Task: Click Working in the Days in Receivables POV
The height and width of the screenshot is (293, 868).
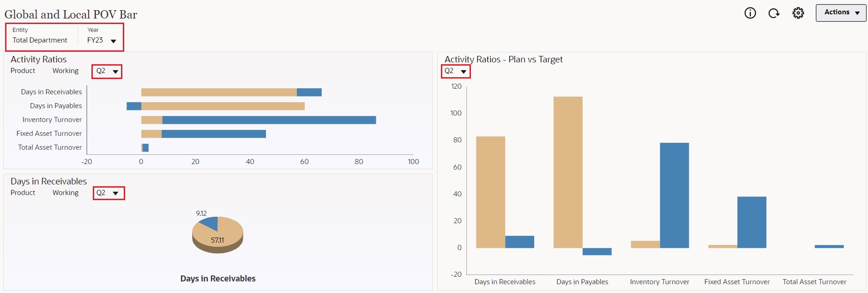Action: [x=65, y=193]
